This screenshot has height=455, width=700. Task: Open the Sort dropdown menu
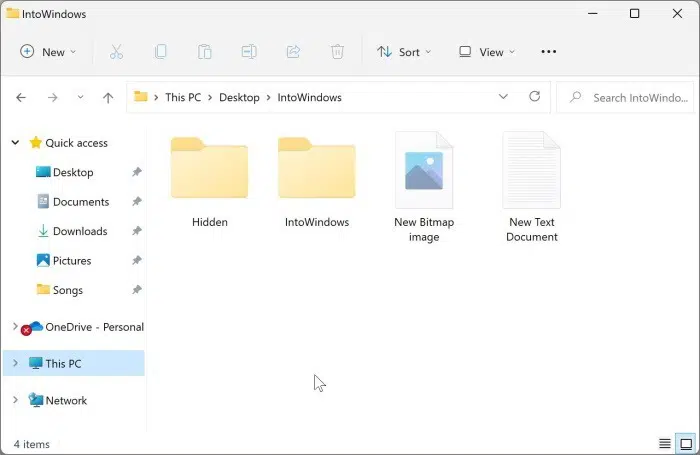coord(404,52)
